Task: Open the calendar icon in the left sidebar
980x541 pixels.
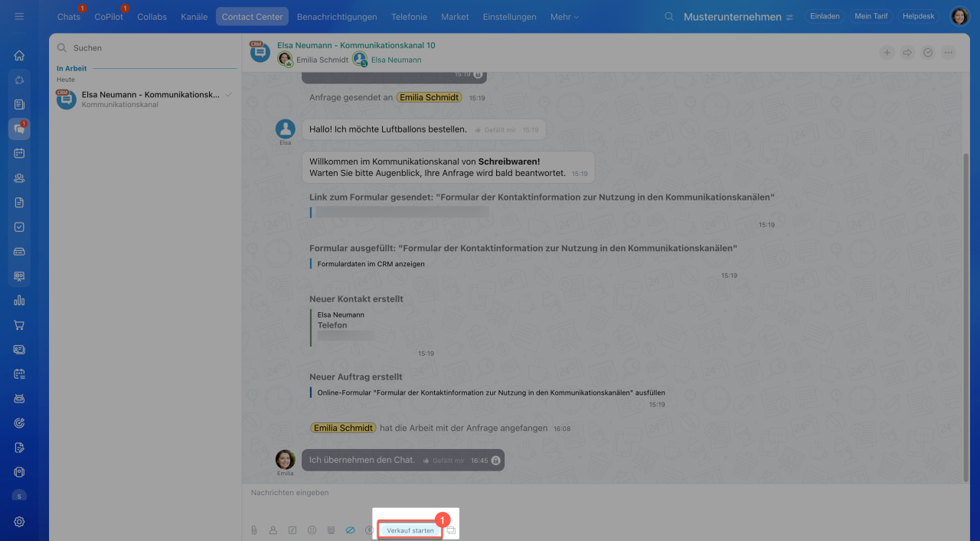Action: coord(19,153)
